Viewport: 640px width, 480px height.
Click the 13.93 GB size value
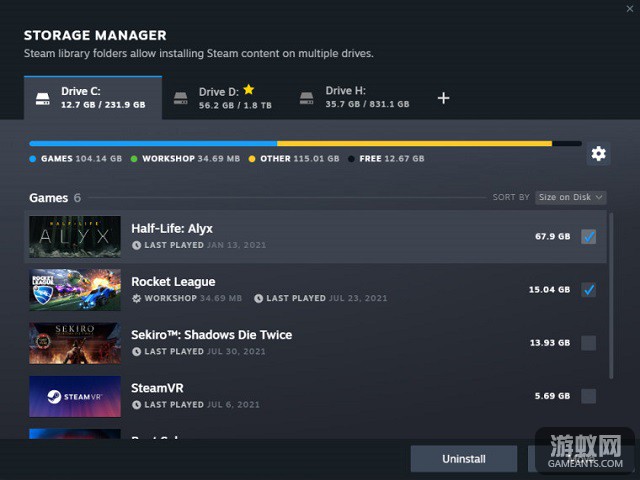[x=550, y=342]
